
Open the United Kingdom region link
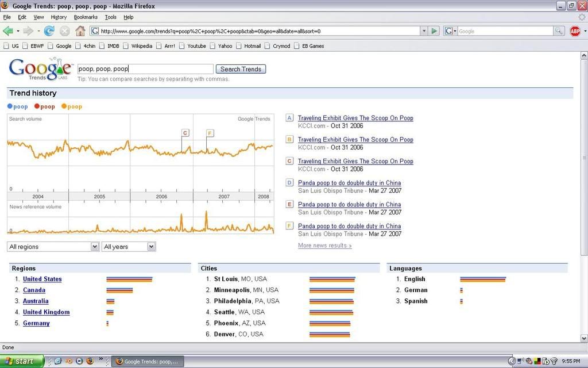[46, 312]
